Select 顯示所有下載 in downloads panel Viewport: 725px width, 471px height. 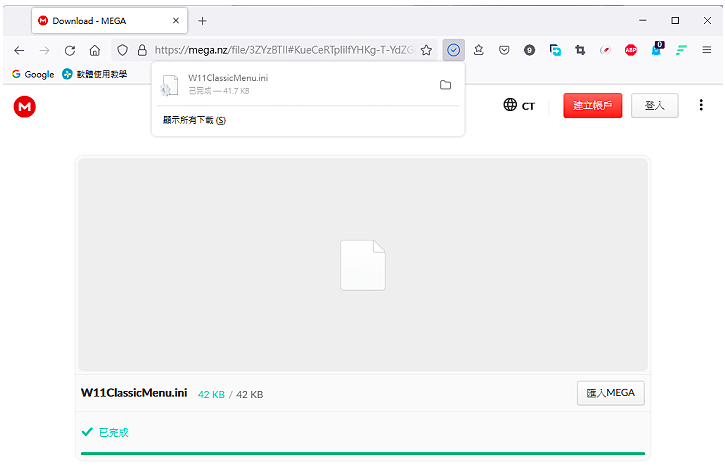(194, 121)
